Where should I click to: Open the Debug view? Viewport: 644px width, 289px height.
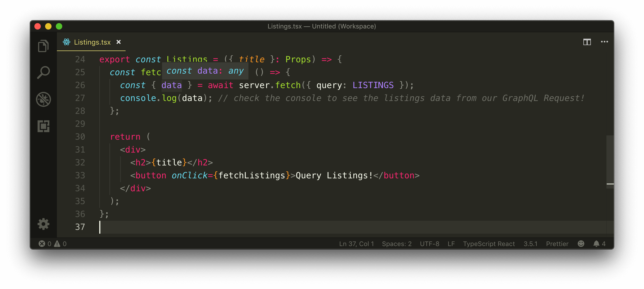click(43, 99)
